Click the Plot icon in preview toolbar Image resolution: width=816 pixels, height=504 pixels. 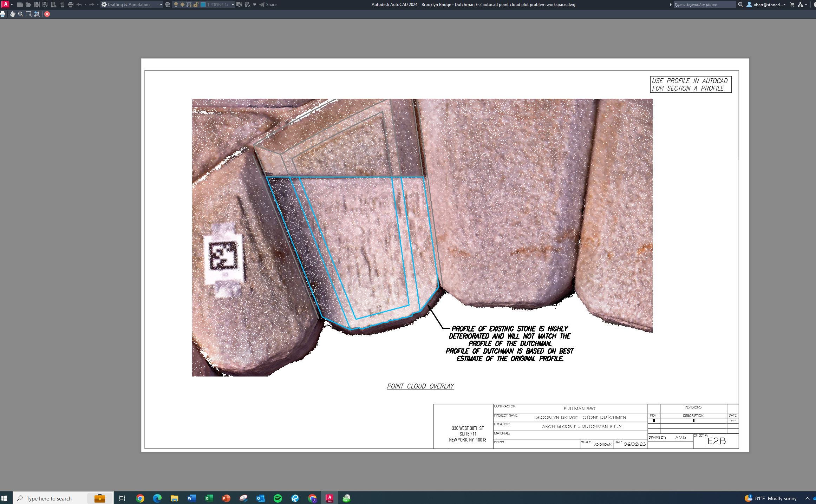click(x=3, y=14)
